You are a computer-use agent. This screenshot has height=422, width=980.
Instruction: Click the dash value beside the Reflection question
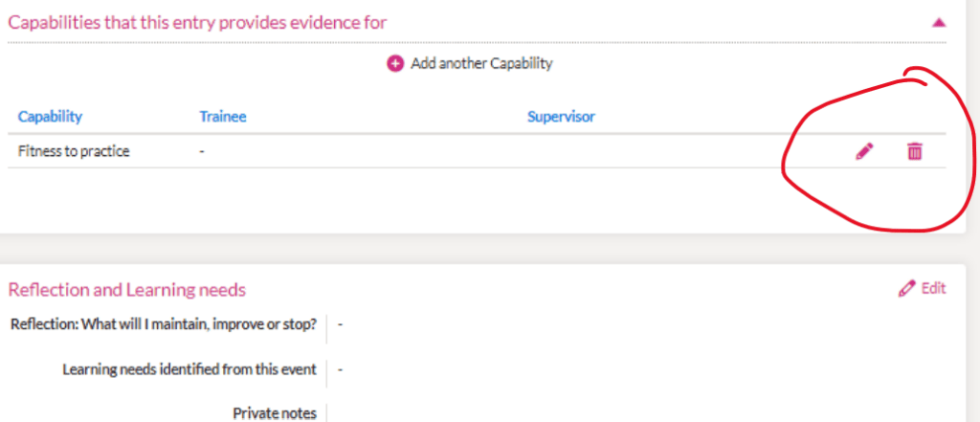(341, 323)
